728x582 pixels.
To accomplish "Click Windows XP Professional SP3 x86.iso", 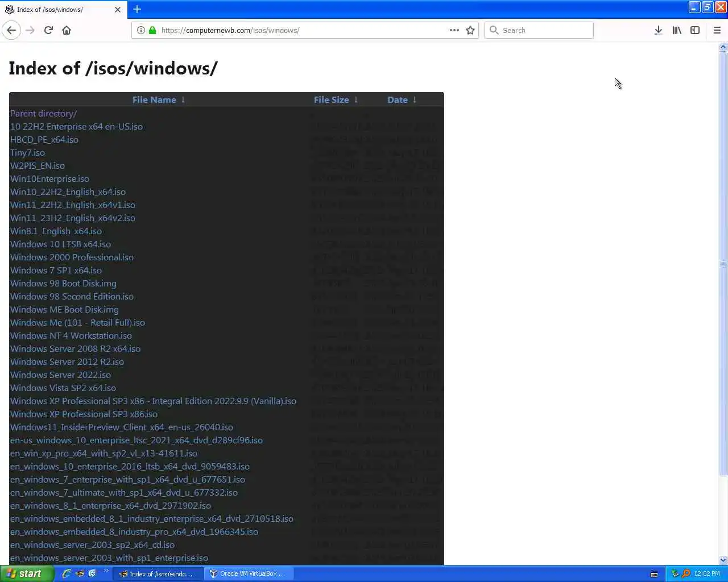I will (x=84, y=414).
